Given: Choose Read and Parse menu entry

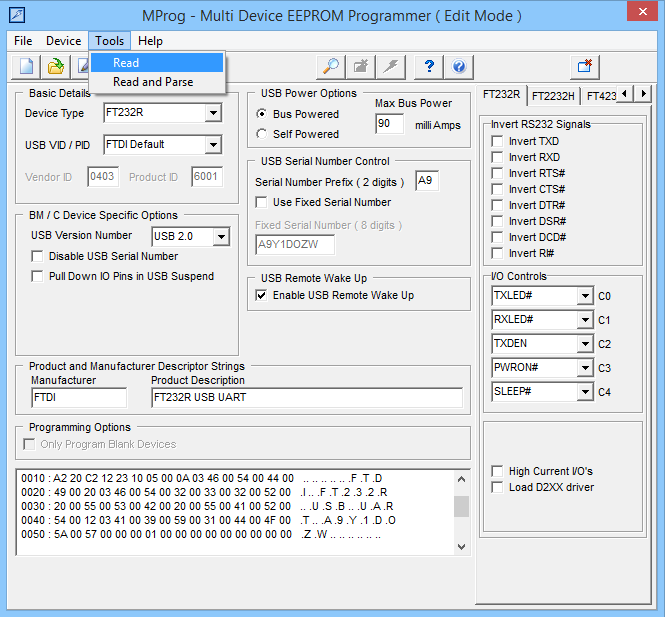Looking at the screenshot, I should [157, 82].
